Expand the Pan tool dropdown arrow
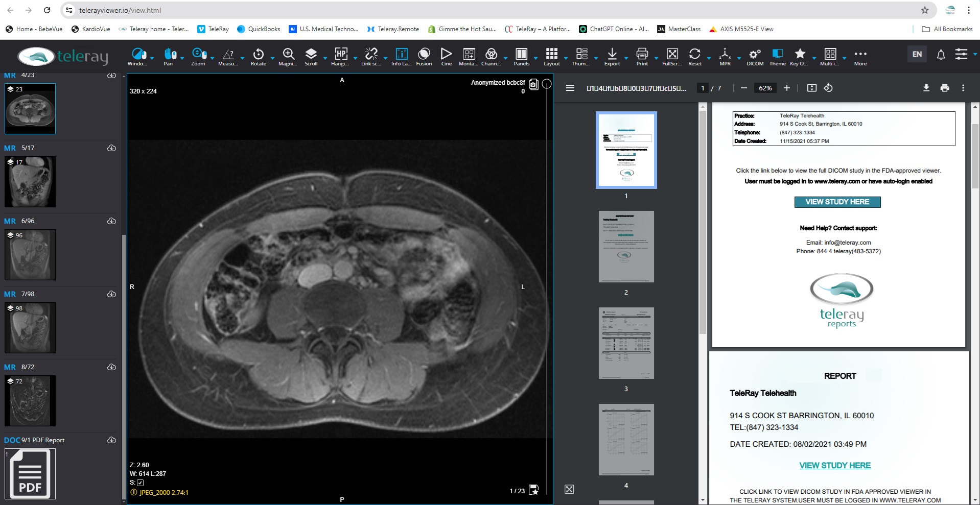 (x=182, y=58)
